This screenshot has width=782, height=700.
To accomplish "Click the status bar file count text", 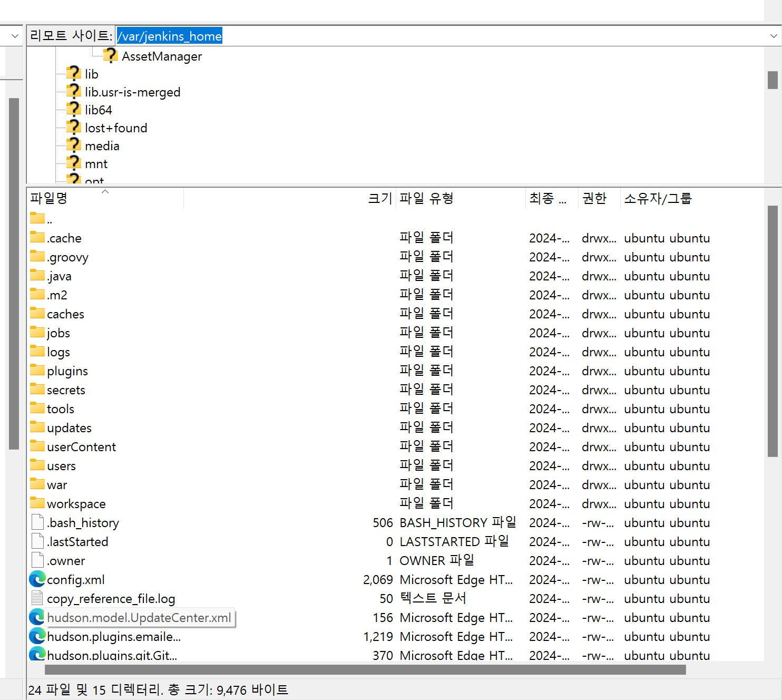I will (158, 689).
